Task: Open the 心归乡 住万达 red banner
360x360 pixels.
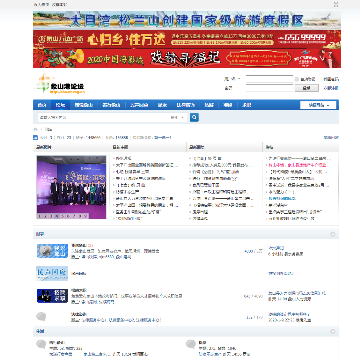Action: pos(187,39)
